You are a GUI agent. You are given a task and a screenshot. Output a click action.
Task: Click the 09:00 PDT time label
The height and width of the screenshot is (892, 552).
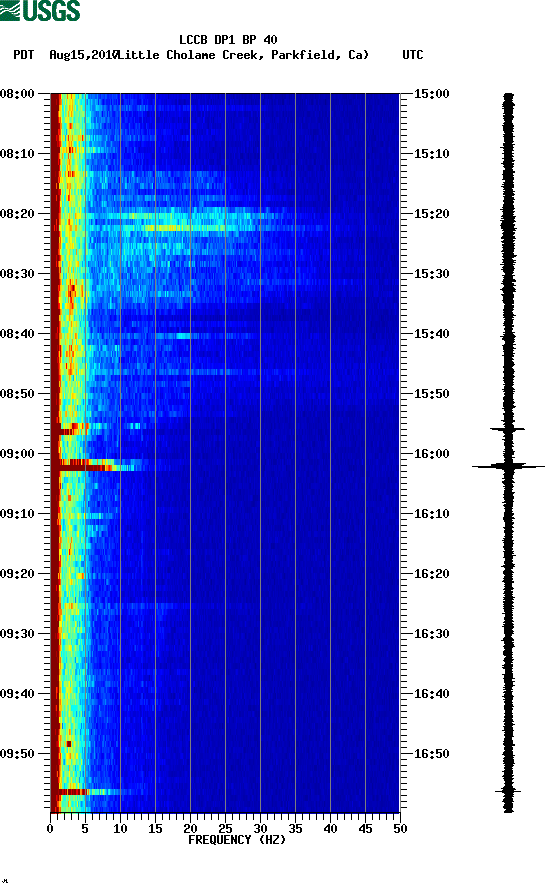[17, 454]
